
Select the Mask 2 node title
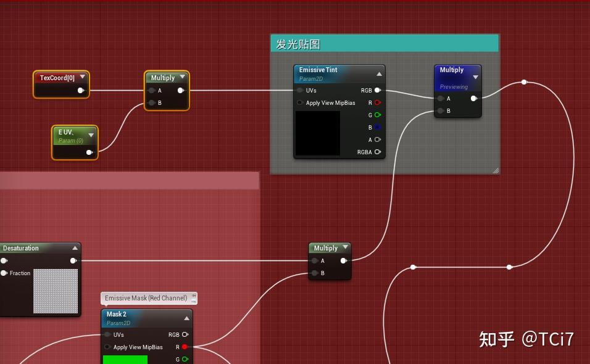click(116, 314)
